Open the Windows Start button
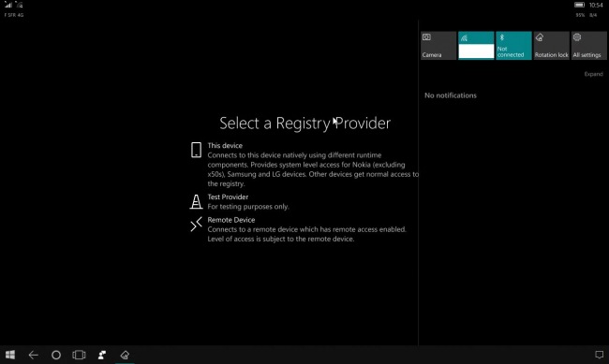The height and width of the screenshot is (364, 609). pyautogui.click(x=10, y=355)
